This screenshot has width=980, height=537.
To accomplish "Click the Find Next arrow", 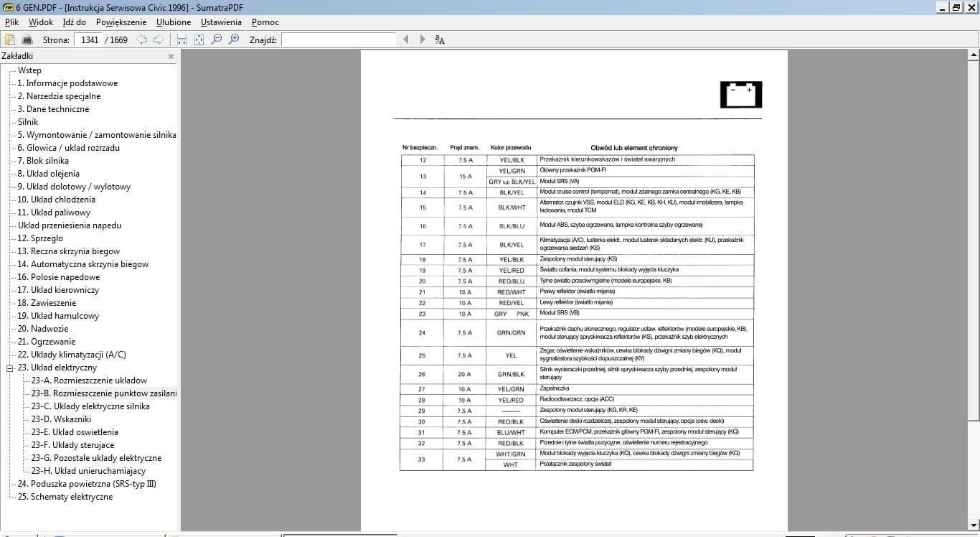I will tap(423, 39).
